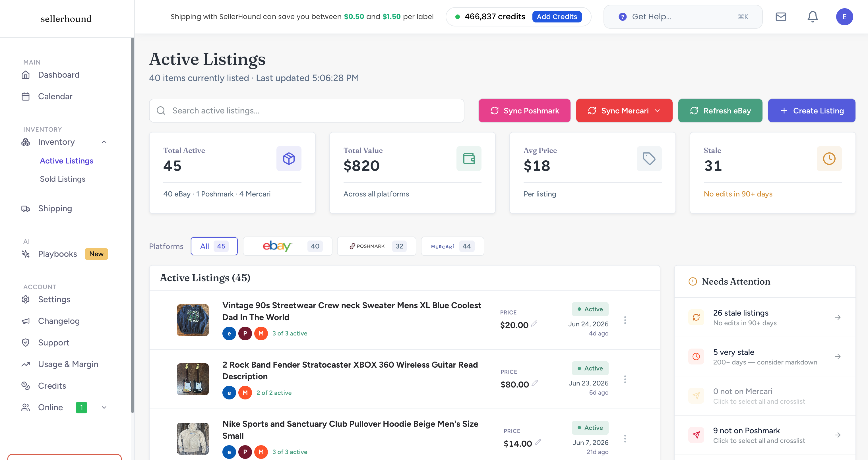Focus the Search active listings field
The height and width of the screenshot is (460, 868).
tap(307, 111)
